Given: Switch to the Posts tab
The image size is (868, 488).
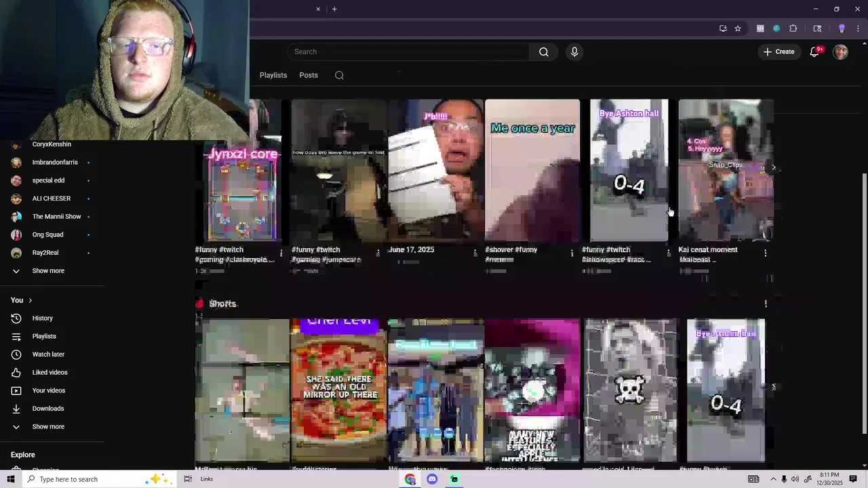Looking at the screenshot, I should [309, 75].
